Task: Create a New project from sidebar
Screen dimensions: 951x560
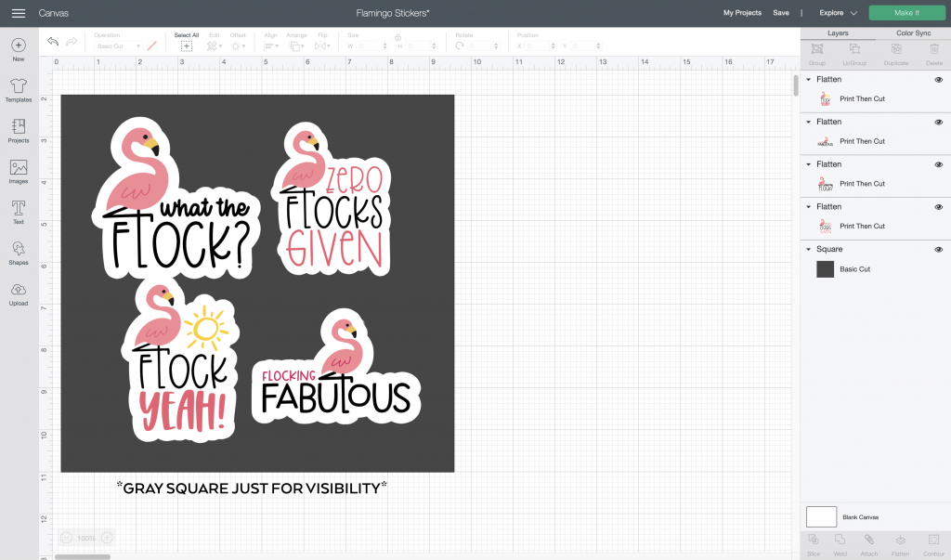Action: (19, 50)
